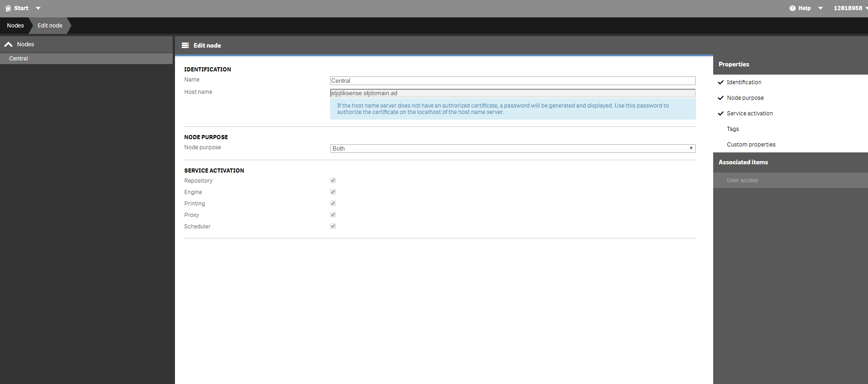Click the Properties panel heading

[734, 65]
